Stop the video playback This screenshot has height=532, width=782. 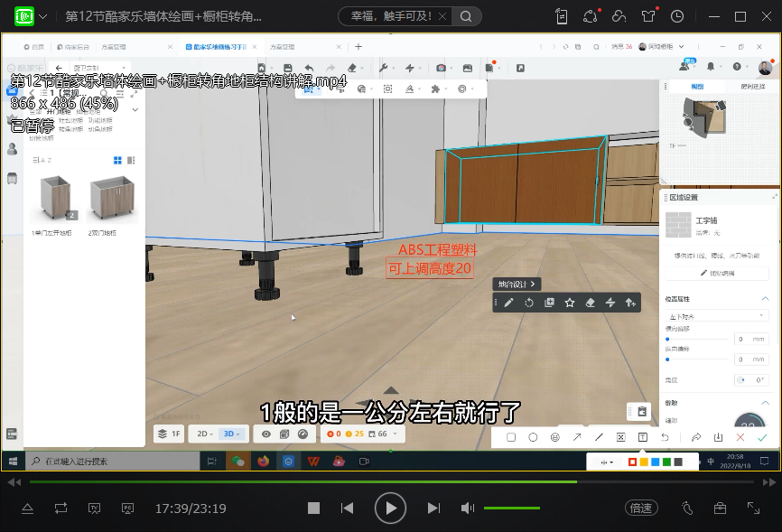(x=313, y=508)
